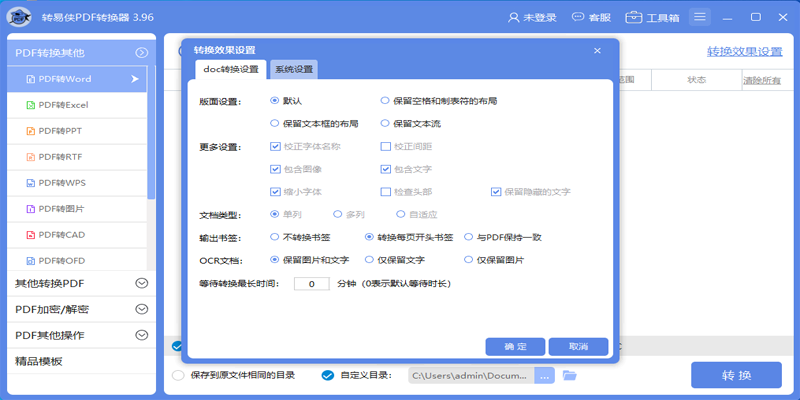Click the PDF转Word file icon
800x400 pixels.
coord(30,79)
